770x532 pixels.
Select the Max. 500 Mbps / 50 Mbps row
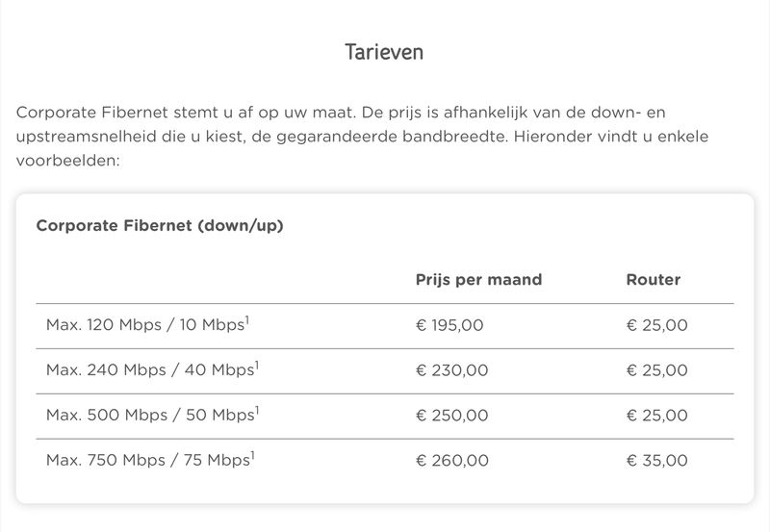click(385, 417)
